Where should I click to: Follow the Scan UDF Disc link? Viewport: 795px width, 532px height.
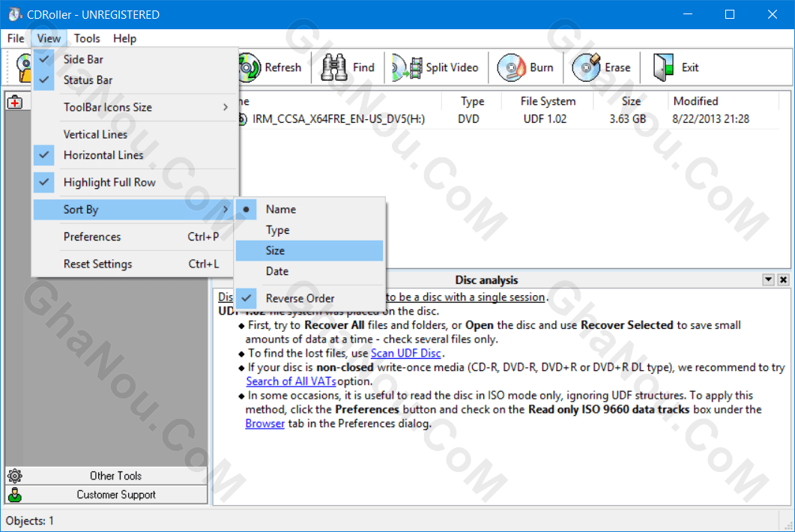pos(405,354)
